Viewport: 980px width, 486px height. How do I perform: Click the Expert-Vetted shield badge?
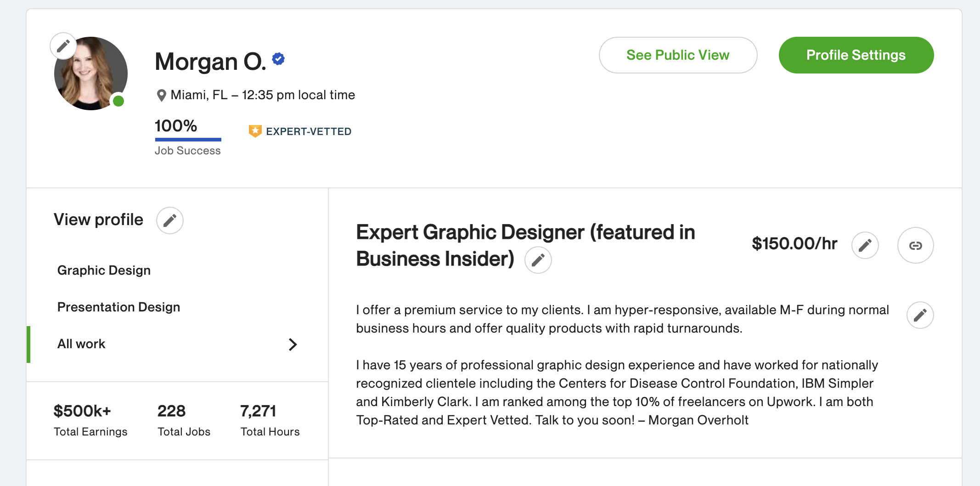click(255, 131)
